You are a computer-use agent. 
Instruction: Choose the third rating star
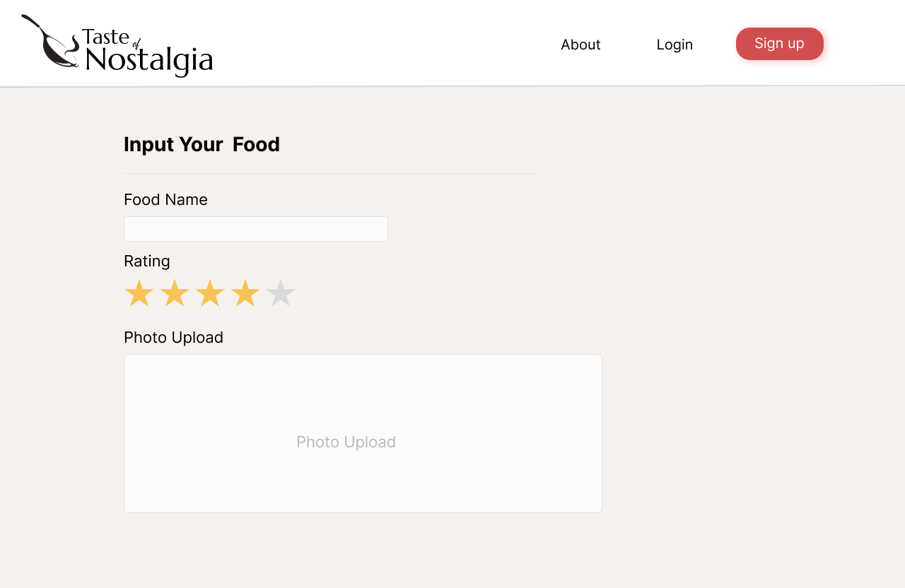click(x=210, y=293)
